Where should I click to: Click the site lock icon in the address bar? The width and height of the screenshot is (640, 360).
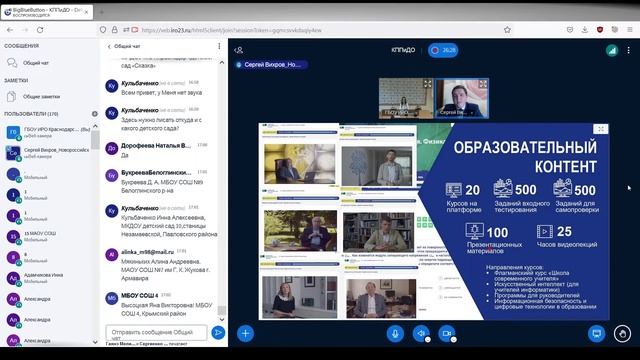pos(115,30)
